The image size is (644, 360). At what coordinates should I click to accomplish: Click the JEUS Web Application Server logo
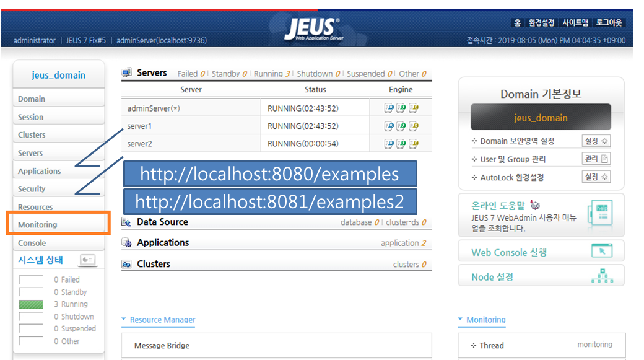(x=313, y=29)
